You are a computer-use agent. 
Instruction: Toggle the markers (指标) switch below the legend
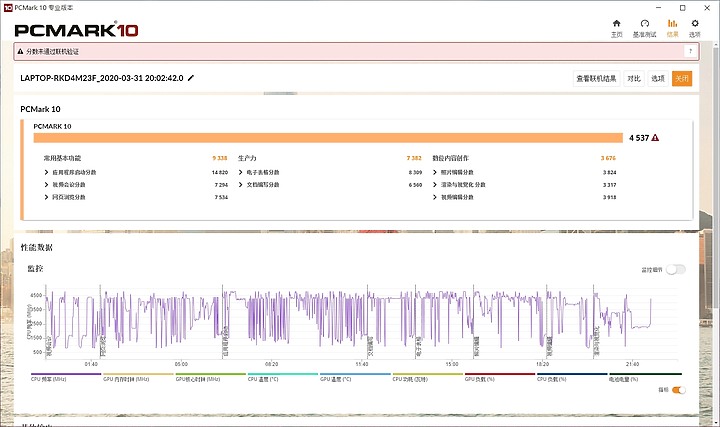tap(679, 390)
